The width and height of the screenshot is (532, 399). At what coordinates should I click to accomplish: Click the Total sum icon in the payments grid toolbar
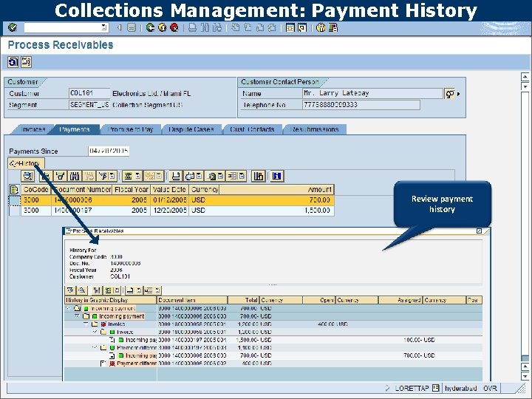click(128, 176)
